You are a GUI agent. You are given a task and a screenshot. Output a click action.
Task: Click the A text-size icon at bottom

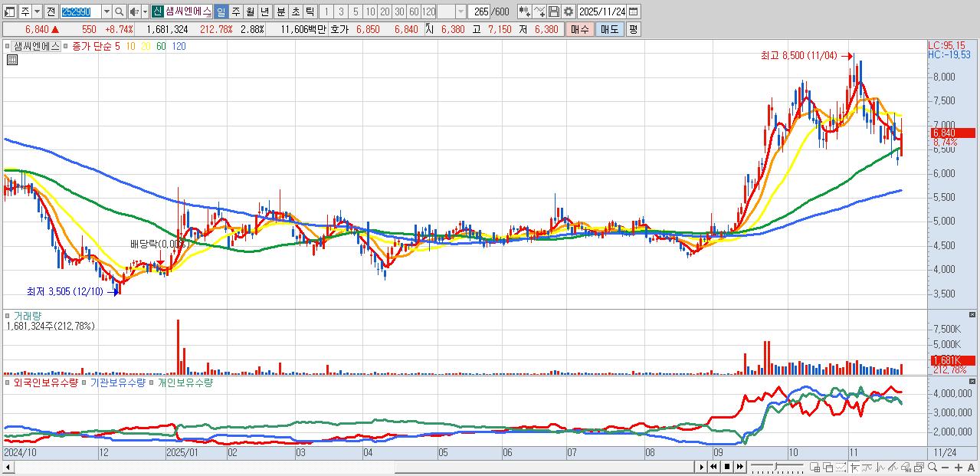click(971, 467)
